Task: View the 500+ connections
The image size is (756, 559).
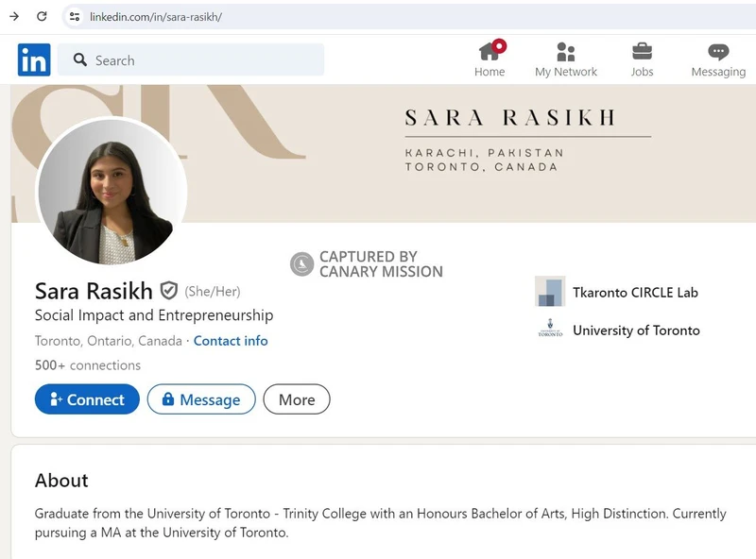Action: (x=88, y=365)
